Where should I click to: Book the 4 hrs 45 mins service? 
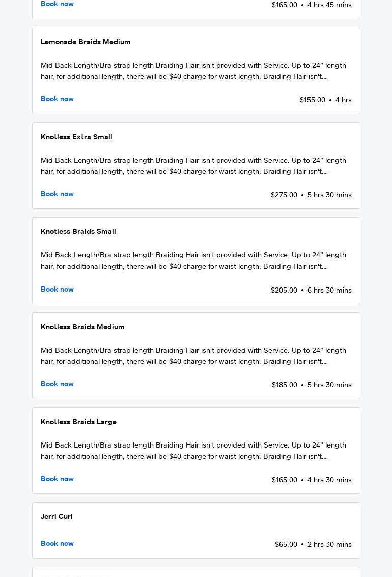[57, 4]
